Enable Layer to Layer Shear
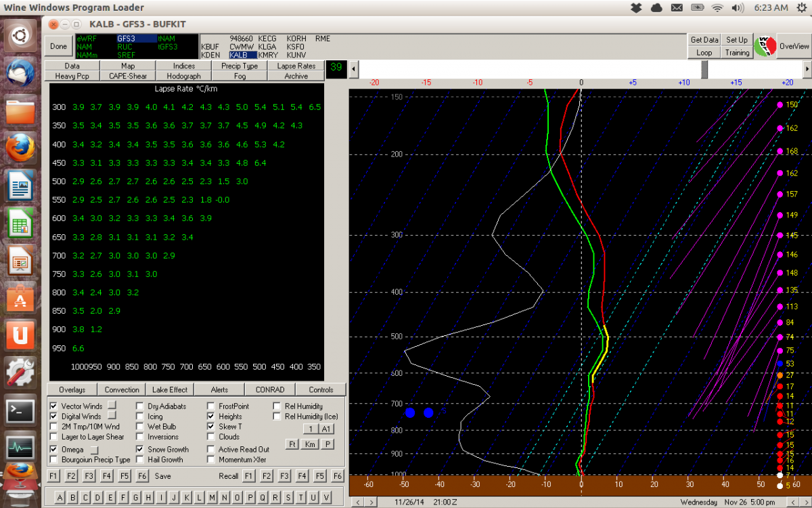The height and width of the screenshot is (508, 812). 53,437
